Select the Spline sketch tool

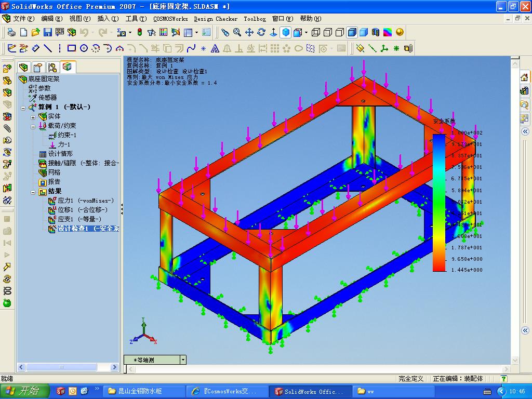(x=191, y=48)
